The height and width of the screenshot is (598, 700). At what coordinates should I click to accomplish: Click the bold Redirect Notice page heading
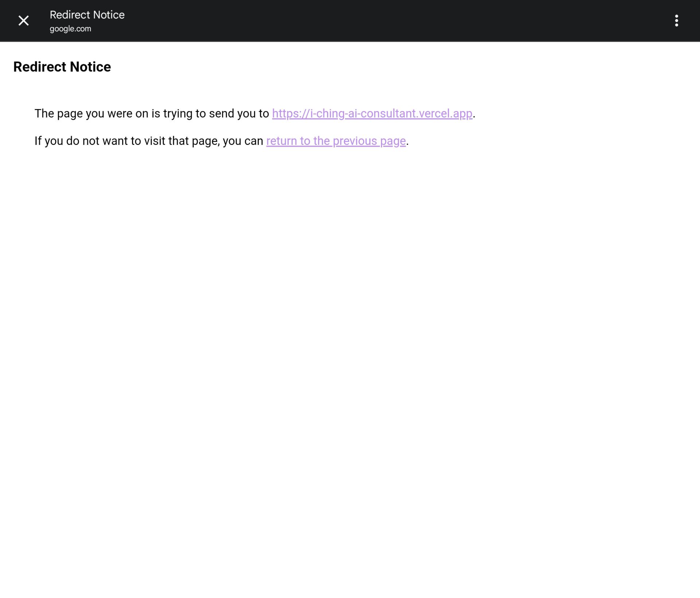click(x=62, y=67)
